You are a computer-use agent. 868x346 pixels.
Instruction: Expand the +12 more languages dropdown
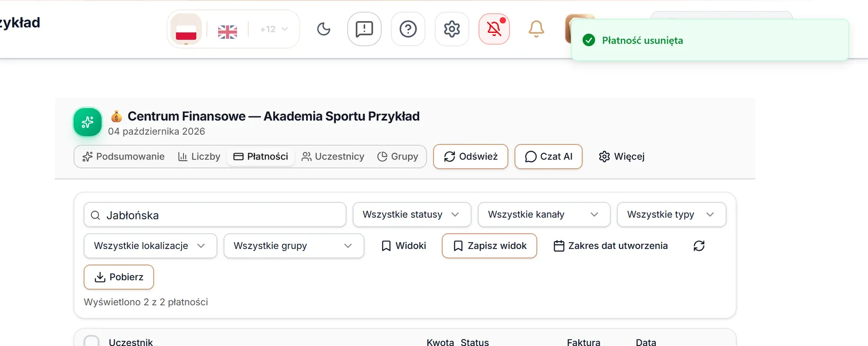coord(274,29)
